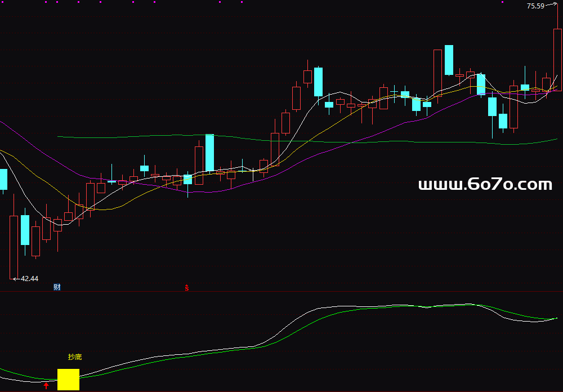This screenshot has width=563, height=392.
Task: Select the long red candlestick bottoming at 42.44
Action: [14, 237]
